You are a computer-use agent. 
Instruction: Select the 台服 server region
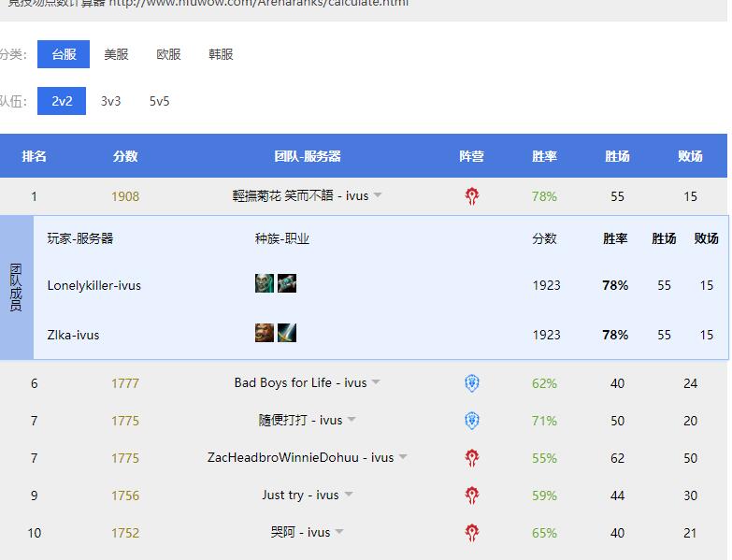64,54
